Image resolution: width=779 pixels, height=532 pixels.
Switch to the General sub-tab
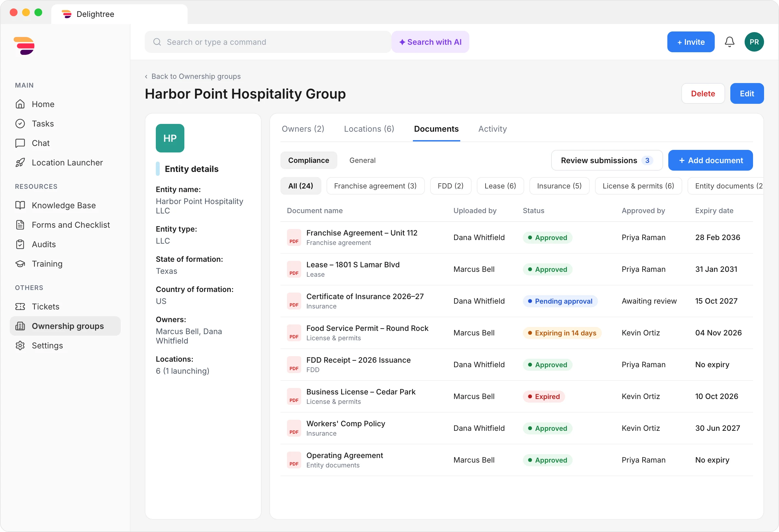click(x=362, y=161)
